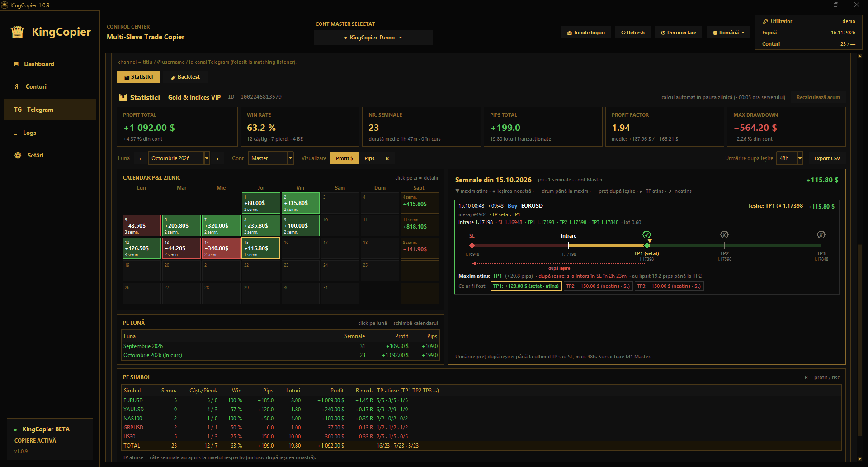Click the TP1 reached checkmark marker

[646, 234]
